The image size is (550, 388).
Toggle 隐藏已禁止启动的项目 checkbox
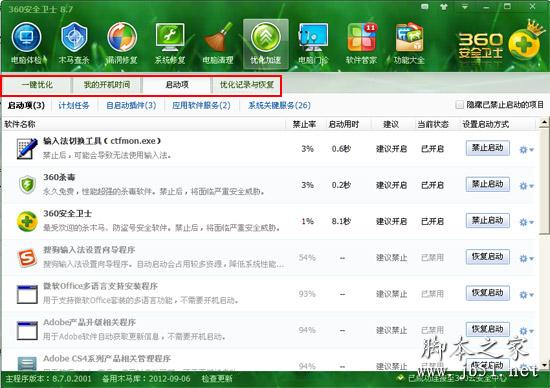[x=459, y=105]
